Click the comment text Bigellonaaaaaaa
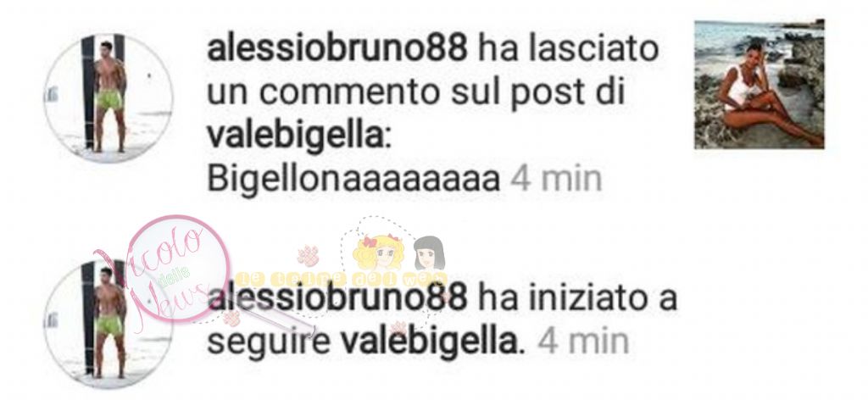Screen dimensions: 868x400 (x=353, y=179)
